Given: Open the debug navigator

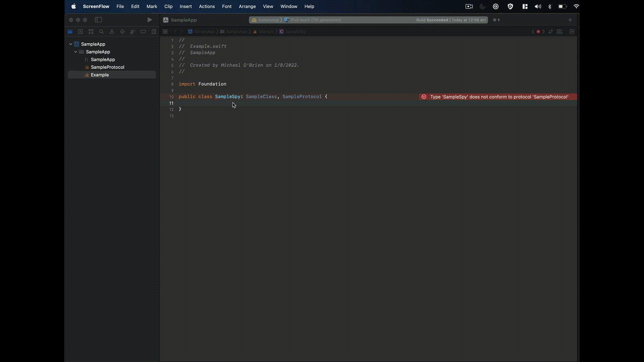Looking at the screenshot, I should (132, 32).
